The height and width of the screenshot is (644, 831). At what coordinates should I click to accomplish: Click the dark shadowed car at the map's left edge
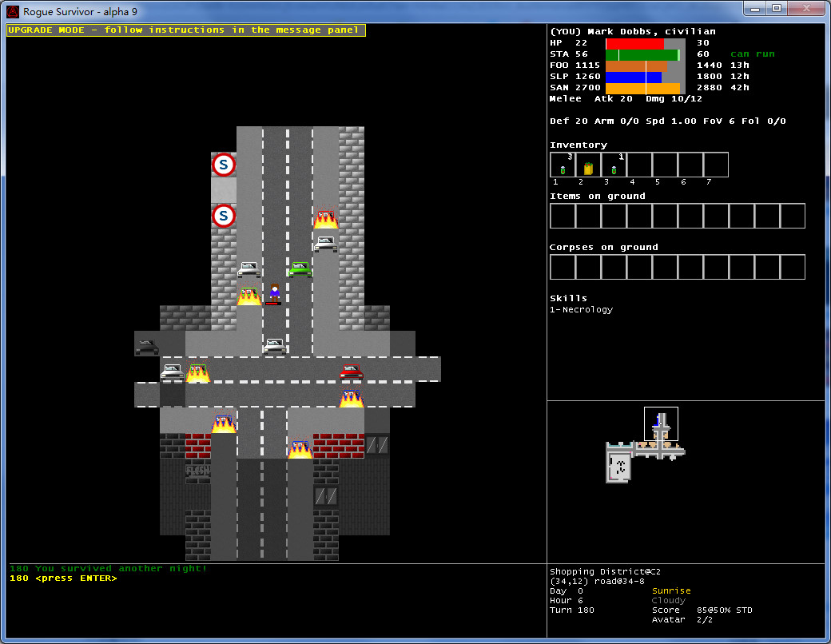[147, 346]
